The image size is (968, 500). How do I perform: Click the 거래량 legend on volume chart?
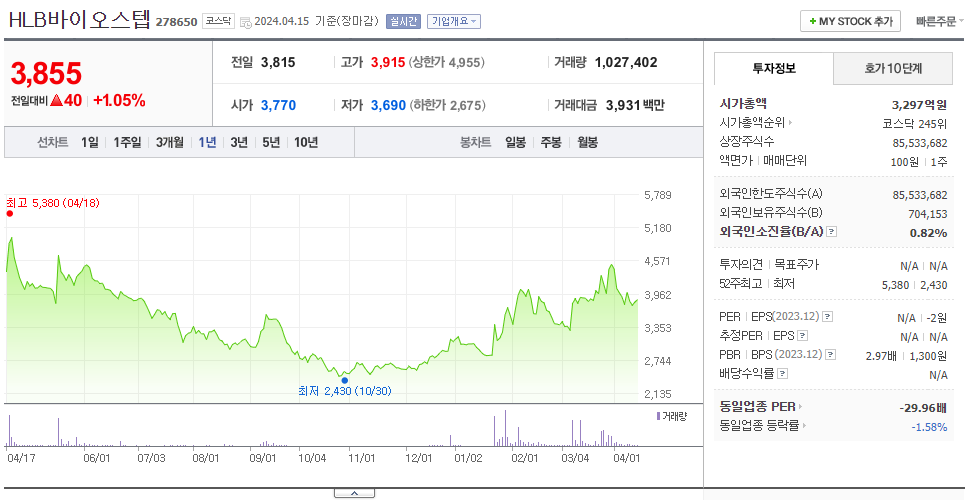pyautogui.click(x=672, y=417)
